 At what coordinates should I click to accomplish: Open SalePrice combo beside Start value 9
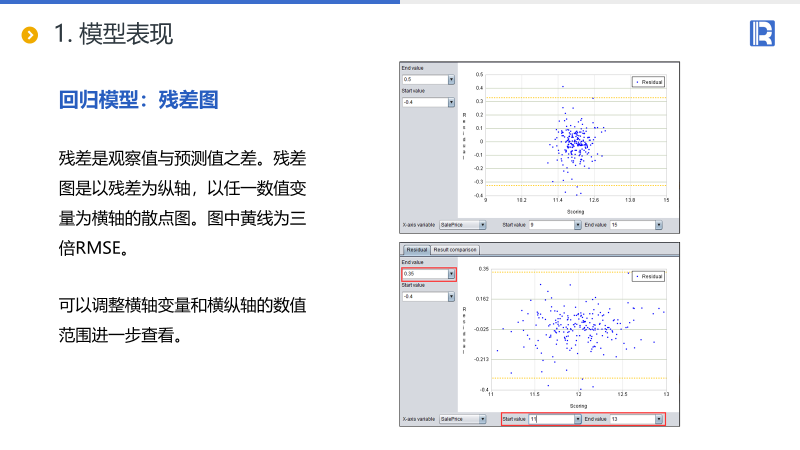tap(462, 225)
